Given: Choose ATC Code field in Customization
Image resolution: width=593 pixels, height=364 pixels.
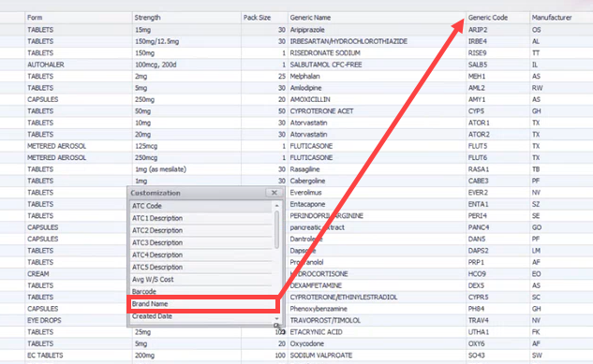Looking at the screenshot, I should pos(201,206).
